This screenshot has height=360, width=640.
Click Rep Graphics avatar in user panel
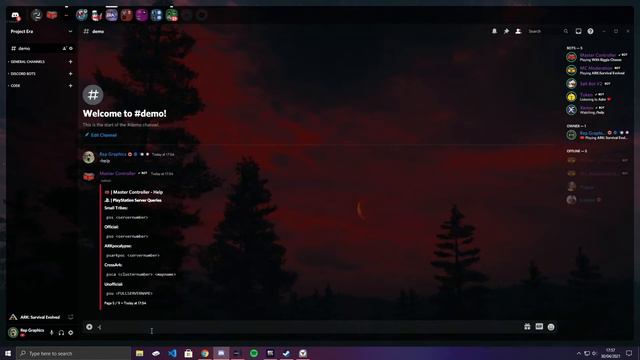tap(13, 332)
